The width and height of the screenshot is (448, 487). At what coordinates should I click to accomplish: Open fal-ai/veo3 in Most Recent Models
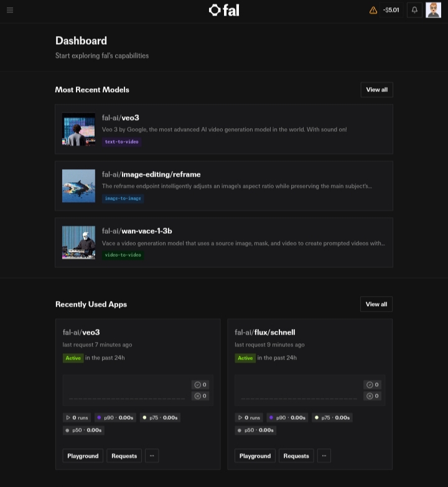point(121,118)
